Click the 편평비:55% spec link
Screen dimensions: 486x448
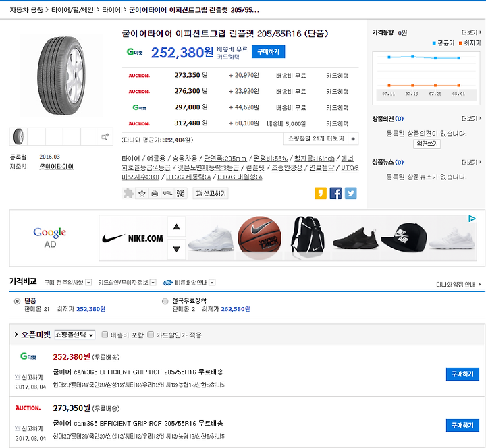click(x=271, y=159)
